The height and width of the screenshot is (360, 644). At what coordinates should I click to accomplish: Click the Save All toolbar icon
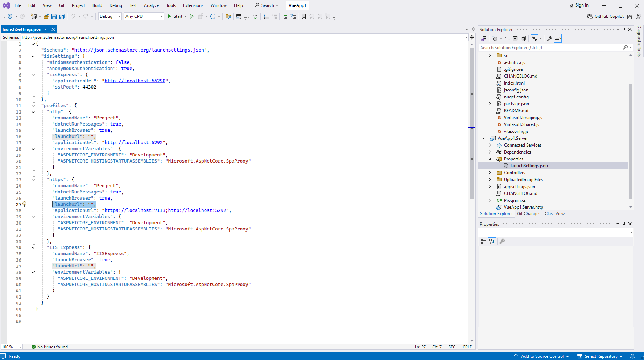coord(62,16)
